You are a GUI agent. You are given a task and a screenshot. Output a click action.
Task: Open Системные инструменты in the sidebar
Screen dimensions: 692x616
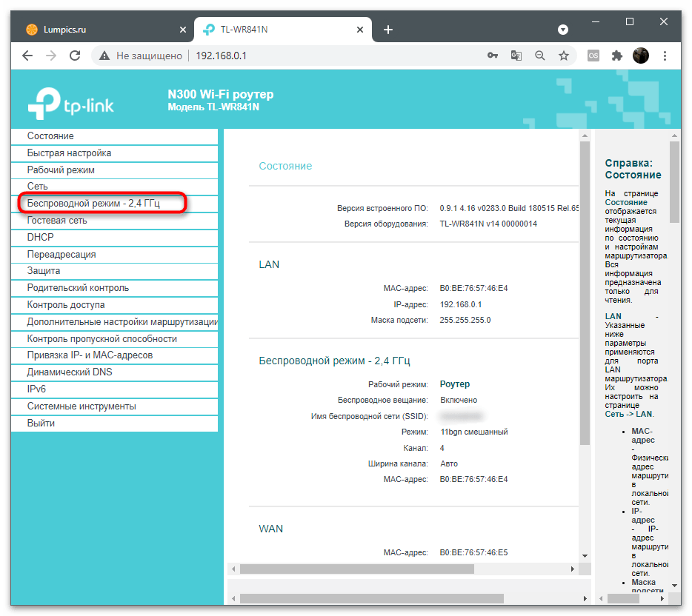click(114, 406)
